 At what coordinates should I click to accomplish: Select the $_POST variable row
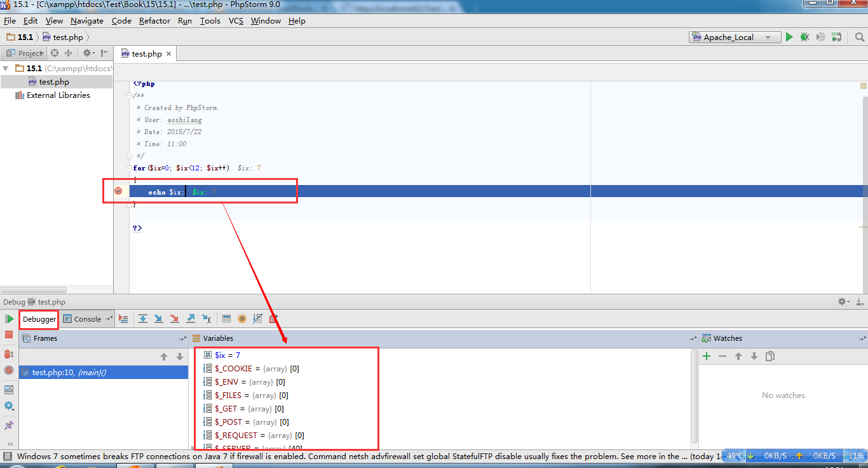click(x=246, y=422)
